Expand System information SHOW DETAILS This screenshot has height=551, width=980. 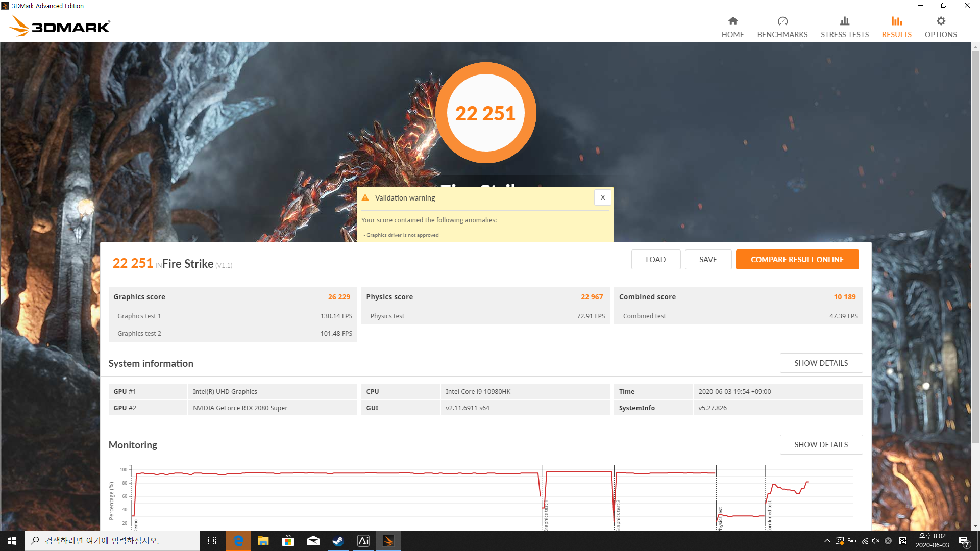[x=821, y=363]
